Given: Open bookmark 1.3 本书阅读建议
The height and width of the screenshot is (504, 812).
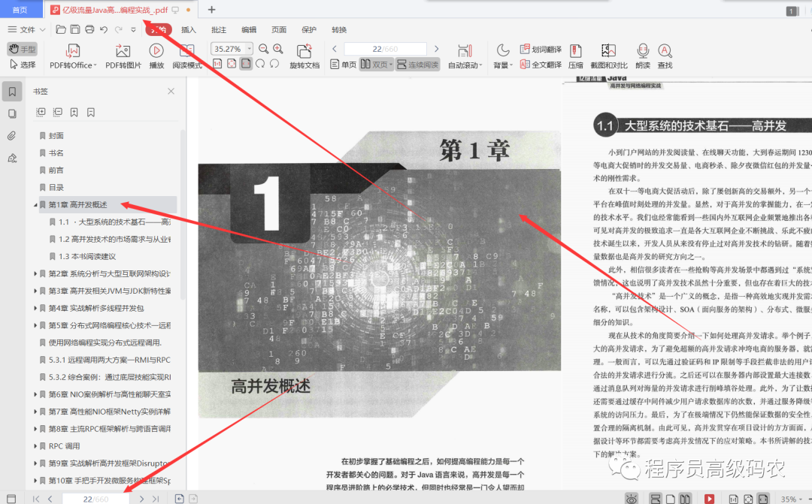Looking at the screenshot, I should click(x=87, y=256).
